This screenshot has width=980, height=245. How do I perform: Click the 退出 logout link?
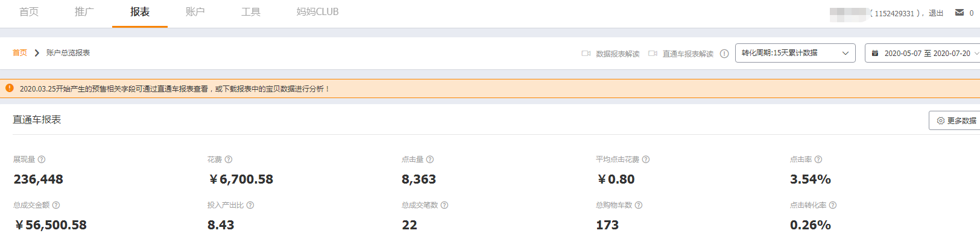[x=936, y=13]
